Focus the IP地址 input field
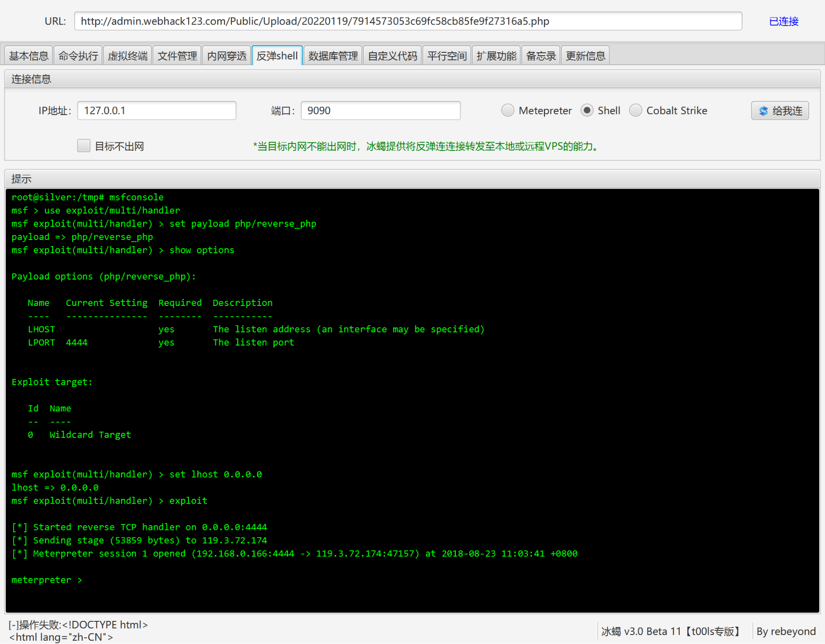 click(x=157, y=111)
